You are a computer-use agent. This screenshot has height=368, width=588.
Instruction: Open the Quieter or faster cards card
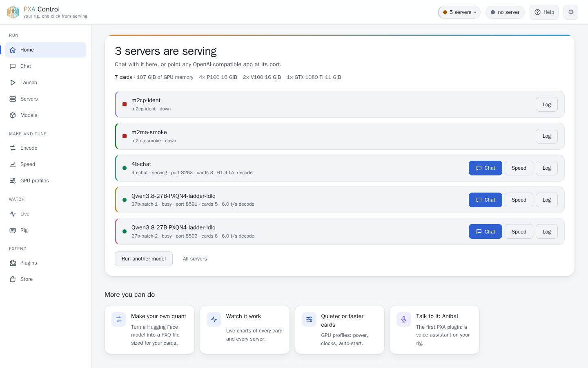(340, 330)
